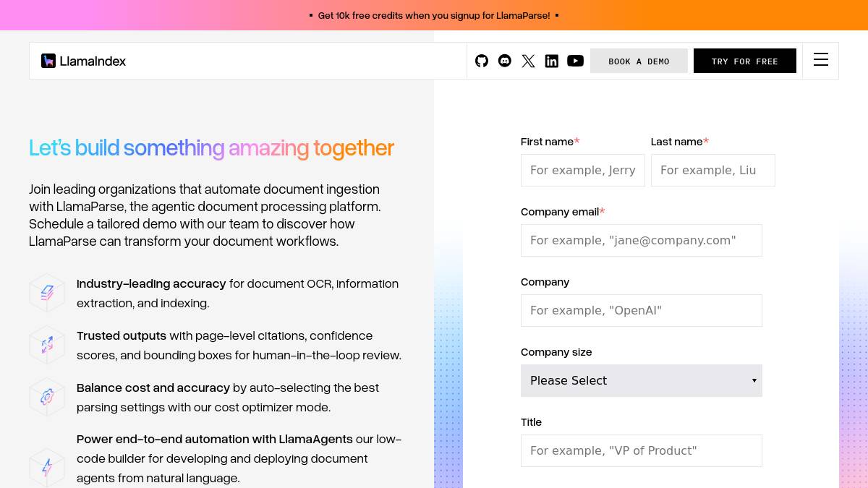Click the Industry-leading accuracy hexagon icon
Viewport: 868px width, 488px height.
click(47, 293)
